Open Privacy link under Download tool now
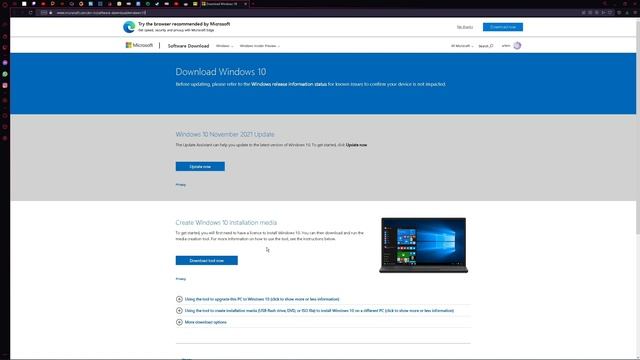 pos(180,279)
